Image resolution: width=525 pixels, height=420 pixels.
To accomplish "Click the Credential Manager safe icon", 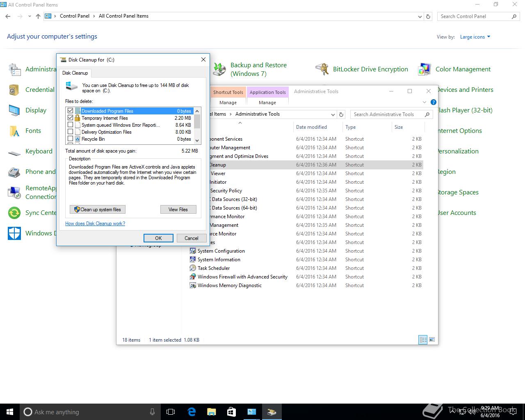I will (14, 90).
